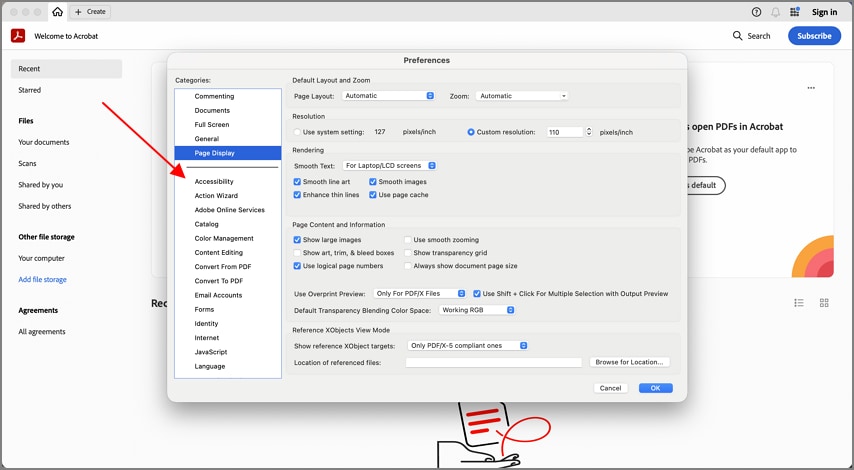Open Scans in sidebar
This screenshot has height=470, width=854.
tap(27, 163)
